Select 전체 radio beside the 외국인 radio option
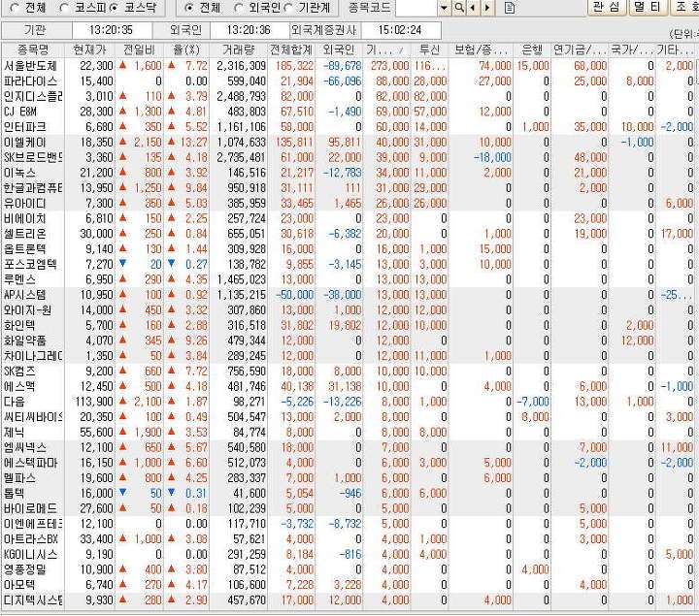 (189, 8)
